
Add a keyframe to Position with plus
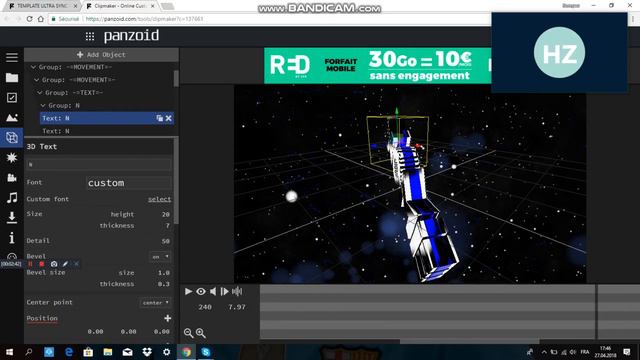[167, 318]
